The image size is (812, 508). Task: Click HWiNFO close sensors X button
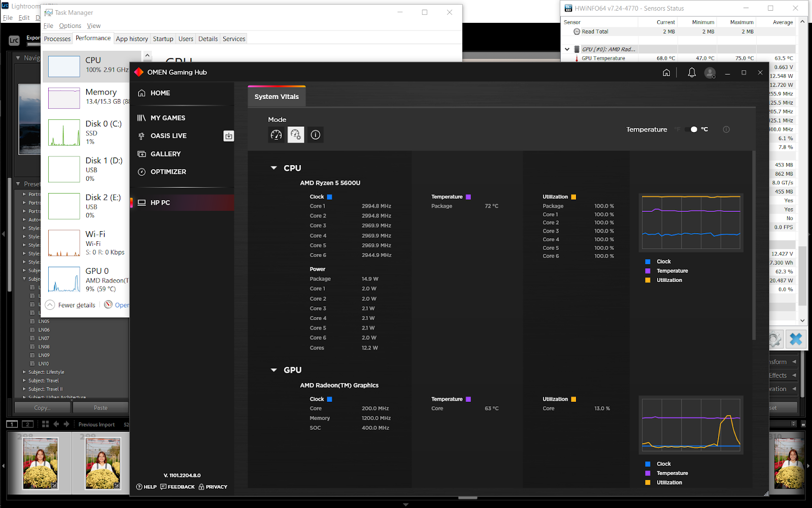pyautogui.click(x=796, y=339)
